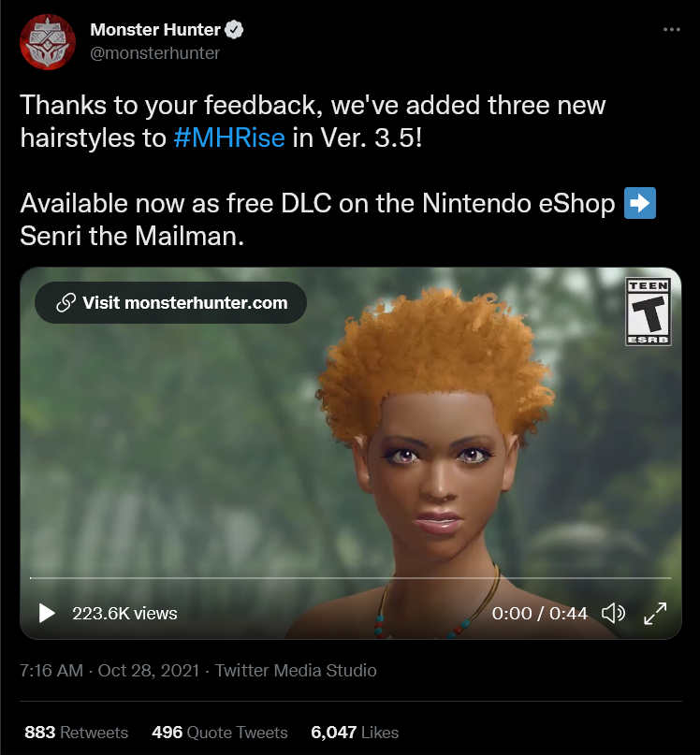View the 6,047 Likes list
700x755 pixels.
pyautogui.click(x=355, y=733)
